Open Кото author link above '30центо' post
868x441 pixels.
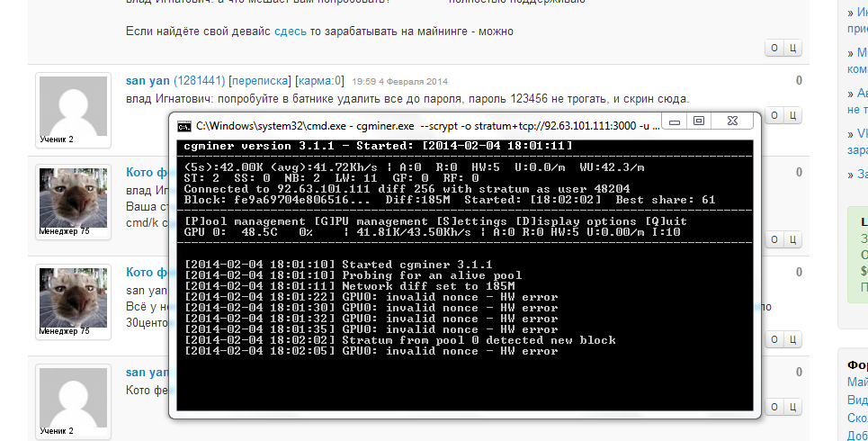pyautogui.click(x=147, y=272)
